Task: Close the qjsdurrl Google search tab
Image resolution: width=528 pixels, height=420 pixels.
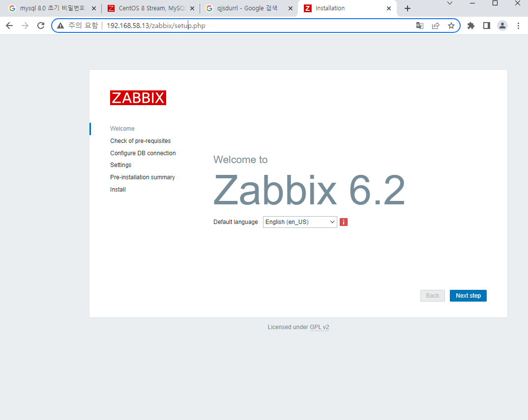Action: [291, 8]
